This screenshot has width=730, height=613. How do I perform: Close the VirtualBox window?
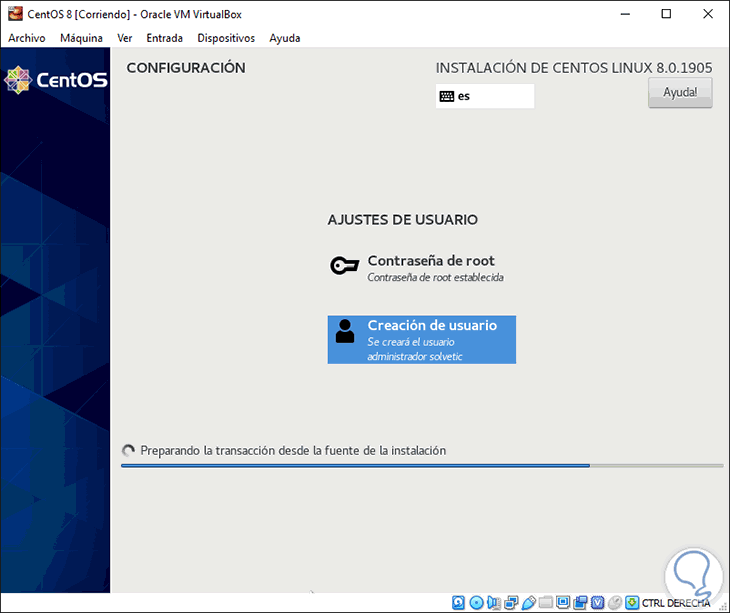pyautogui.click(x=708, y=14)
